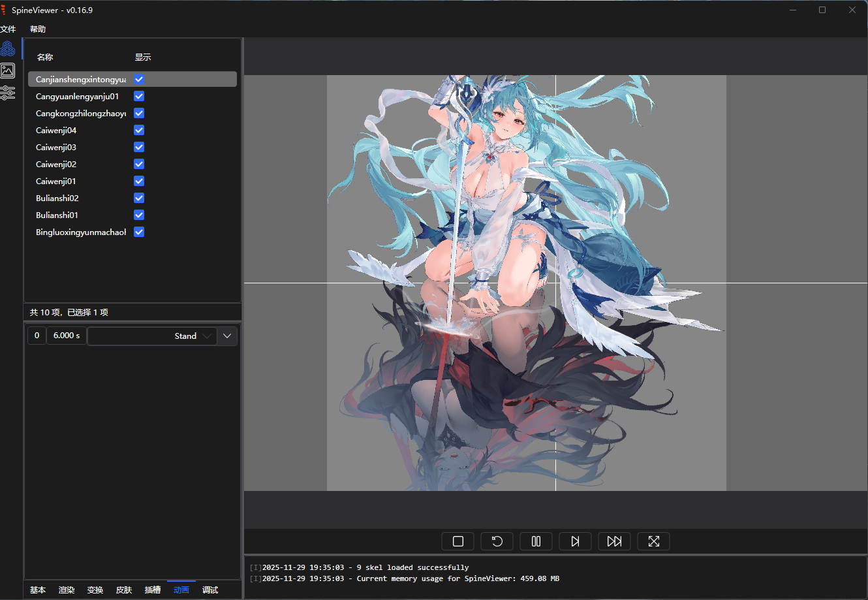
Task: Restart the animation with the circular arrow button
Action: [497, 541]
